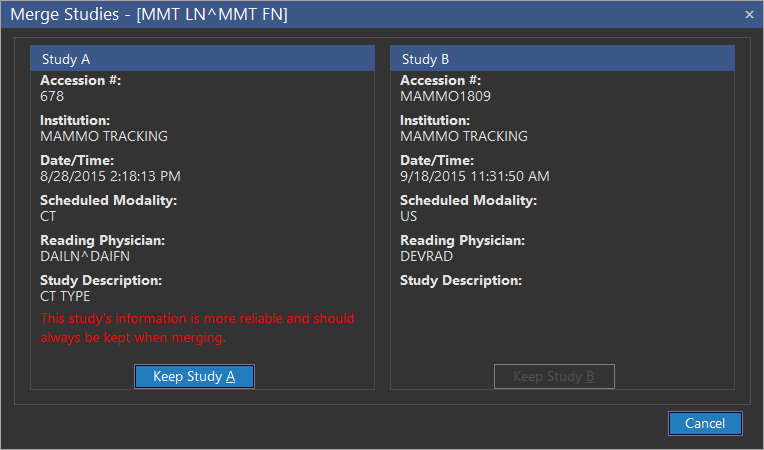Click the Study Description label in Study B
Viewport: 764px width, 450px height.
(x=461, y=280)
